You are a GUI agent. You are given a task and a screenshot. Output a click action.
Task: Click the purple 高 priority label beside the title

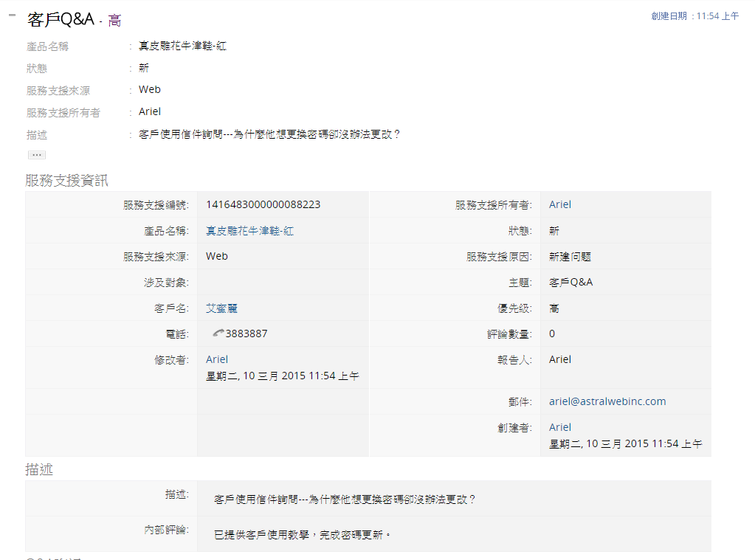click(114, 21)
